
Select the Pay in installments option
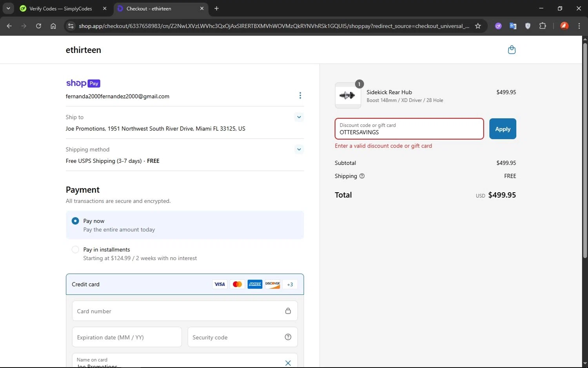click(75, 250)
